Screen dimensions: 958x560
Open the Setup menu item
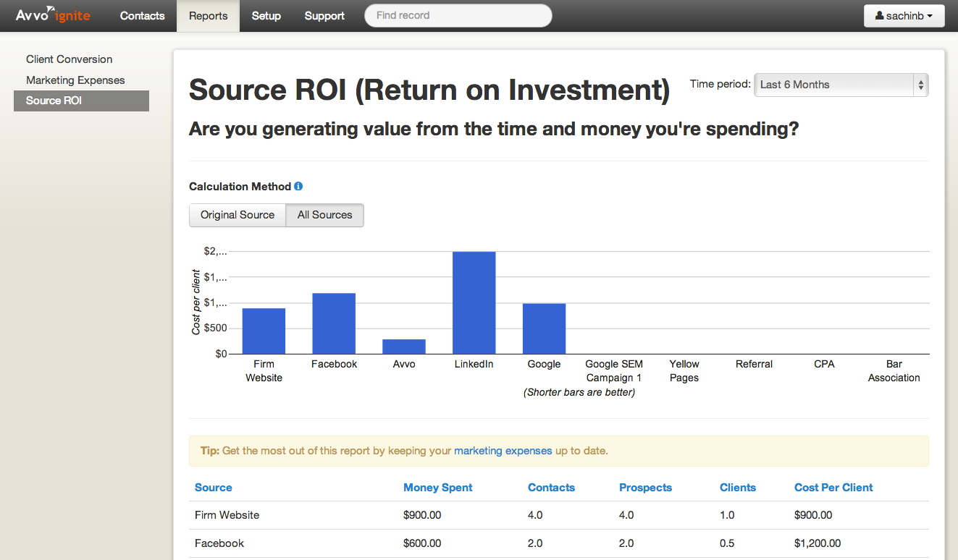(x=266, y=16)
